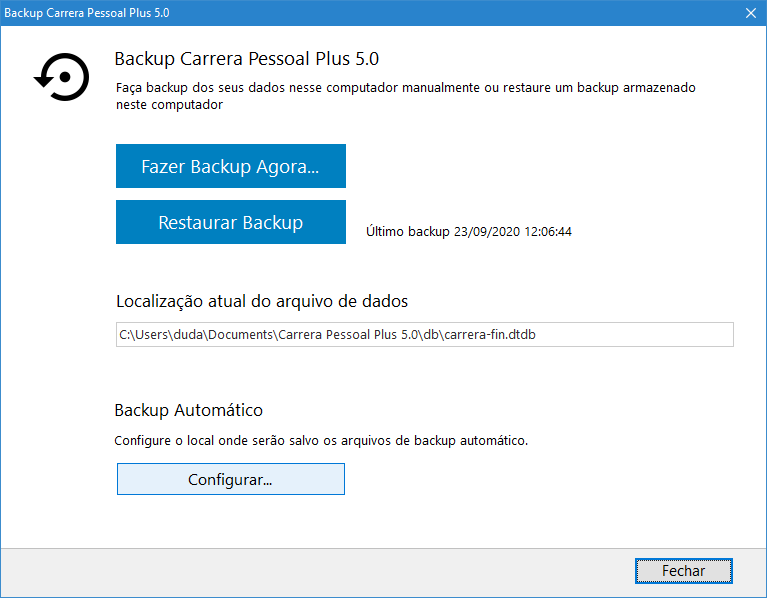Start a backup with Fazer Backup Agora
The image size is (767, 598).
(230, 166)
